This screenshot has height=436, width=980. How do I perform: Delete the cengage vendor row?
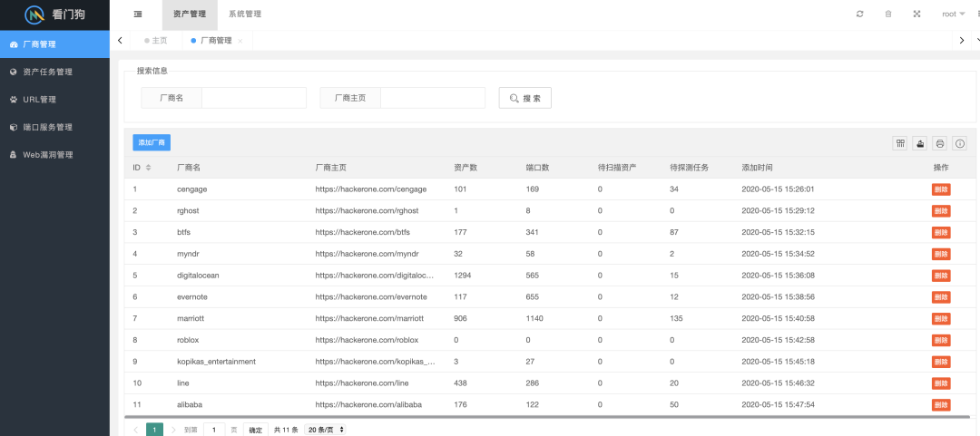(941, 189)
